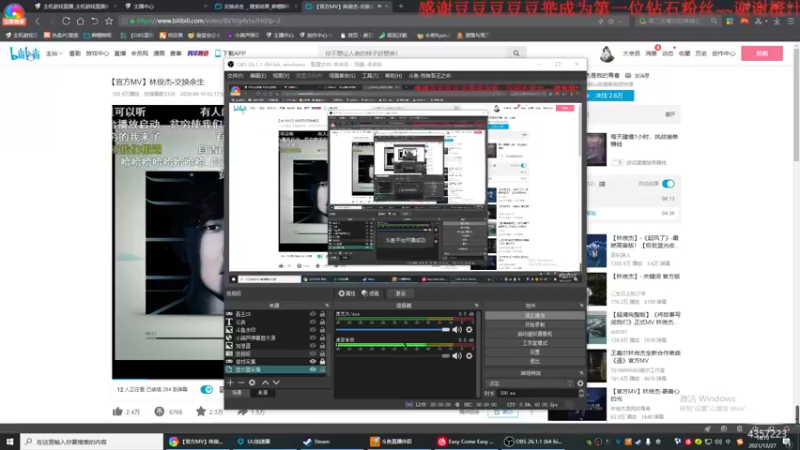Hide the source that has the white lock
This screenshot has width=800, height=450.
click(x=313, y=361)
